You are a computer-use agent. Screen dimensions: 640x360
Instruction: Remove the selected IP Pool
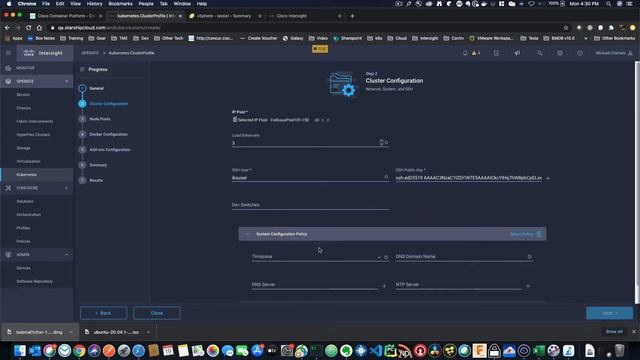tap(328, 120)
